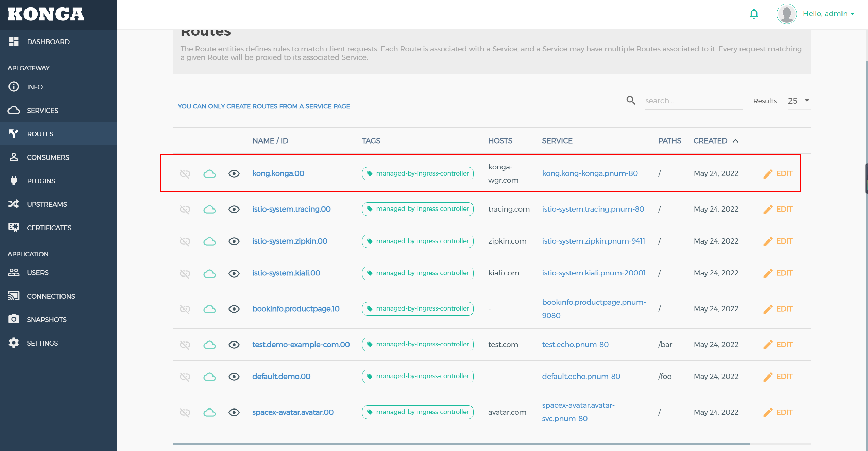The height and width of the screenshot is (451, 868).
Task: Open Plugins in the sidebar
Action: pos(41,181)
